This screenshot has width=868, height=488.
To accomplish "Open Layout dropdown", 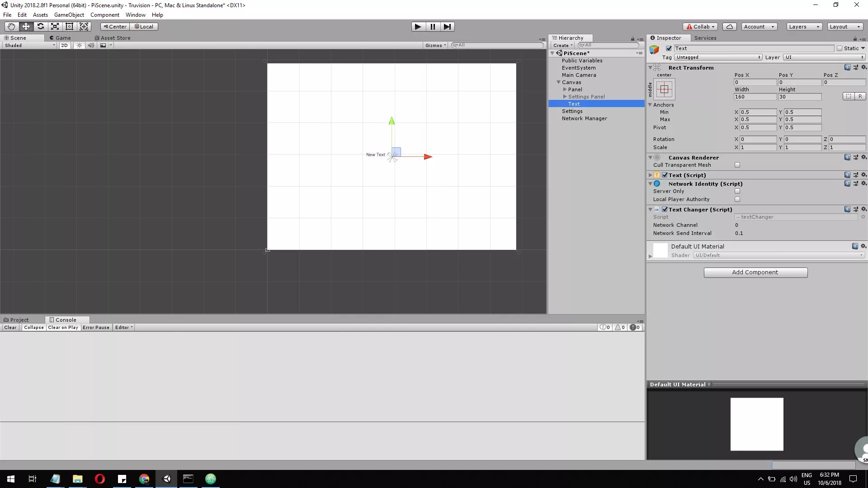I will [x=845, y=27].
